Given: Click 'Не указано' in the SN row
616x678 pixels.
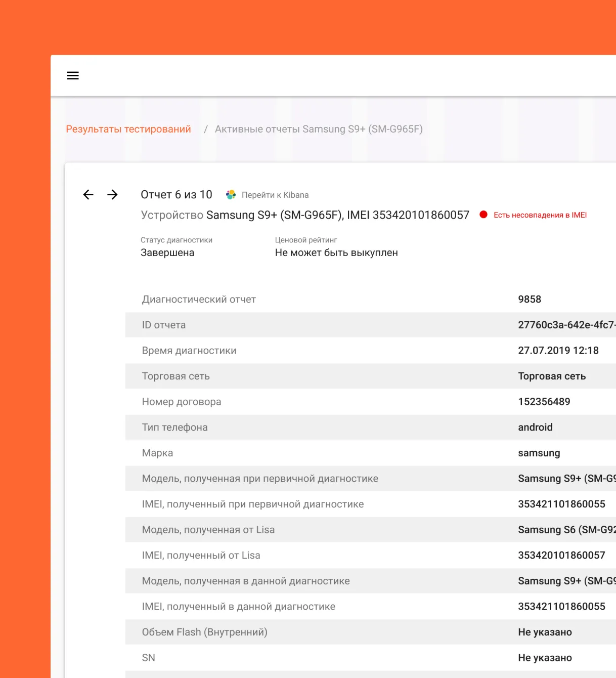Looking at the screenshot, I should 545,658.
